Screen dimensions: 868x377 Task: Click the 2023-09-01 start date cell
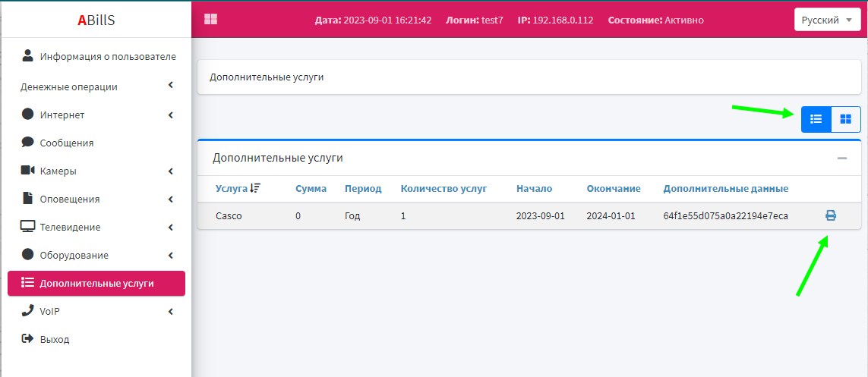point(540,216)
